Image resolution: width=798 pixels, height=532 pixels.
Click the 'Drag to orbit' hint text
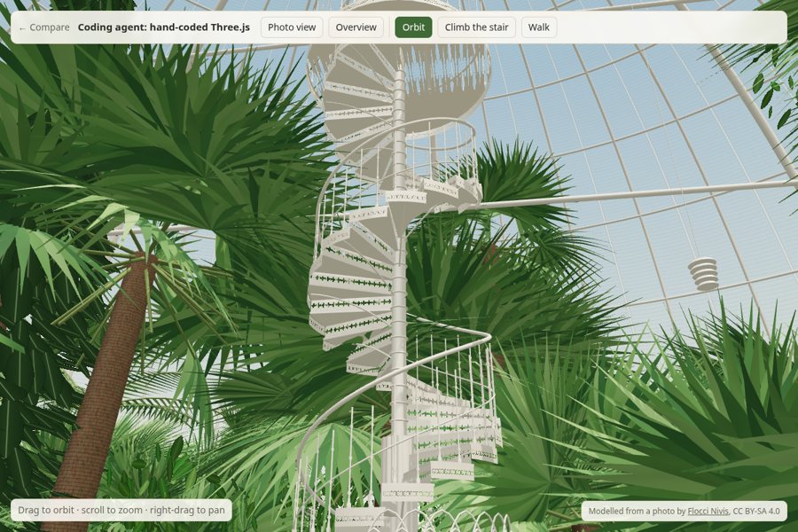pos(46,510)
